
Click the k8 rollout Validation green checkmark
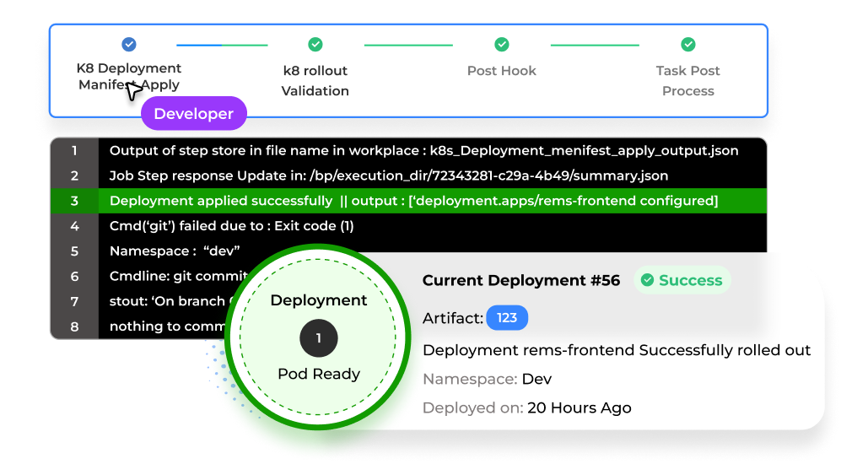pyautogui.click(x=315, y=45)
